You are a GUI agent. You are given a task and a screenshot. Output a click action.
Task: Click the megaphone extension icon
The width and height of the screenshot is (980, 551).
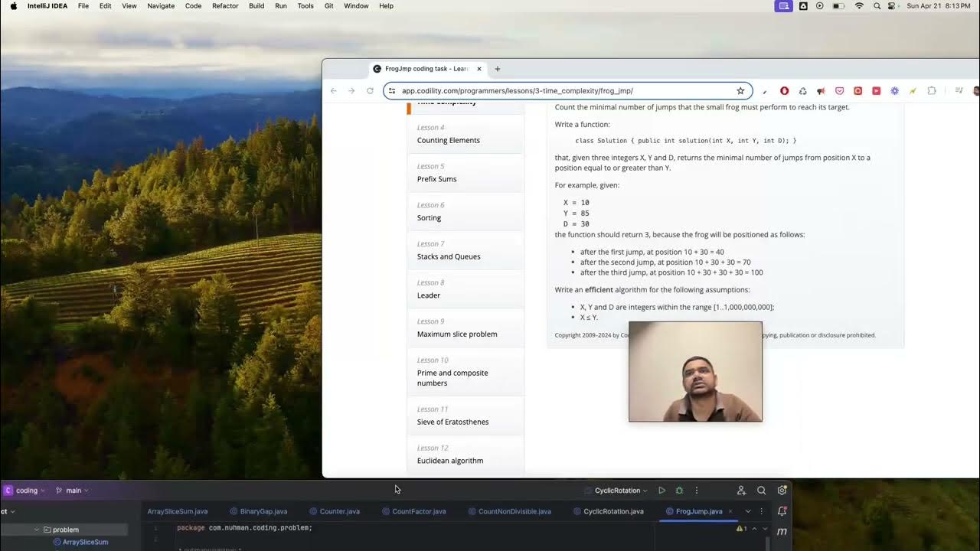[x=821, y=90]
